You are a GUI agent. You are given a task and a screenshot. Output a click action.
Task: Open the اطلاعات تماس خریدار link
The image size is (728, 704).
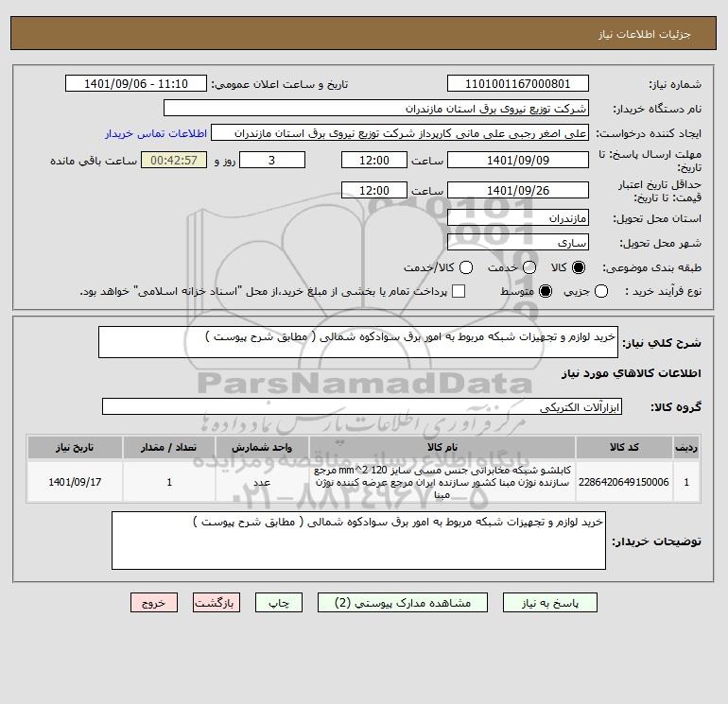[156, 133]
